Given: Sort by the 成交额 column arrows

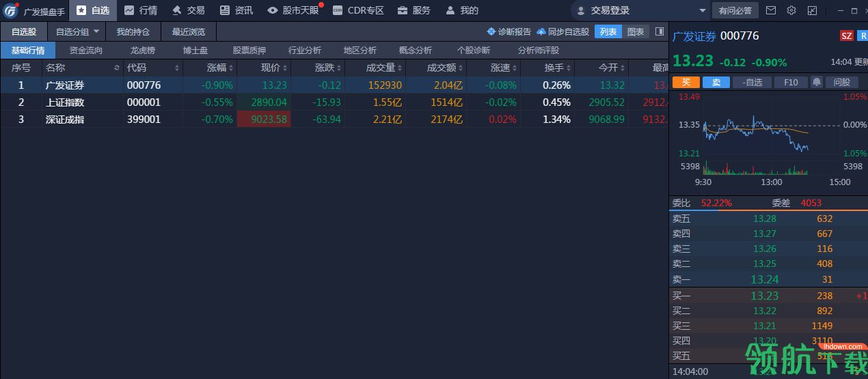Looking at the screenshot, I should point(461,68).
